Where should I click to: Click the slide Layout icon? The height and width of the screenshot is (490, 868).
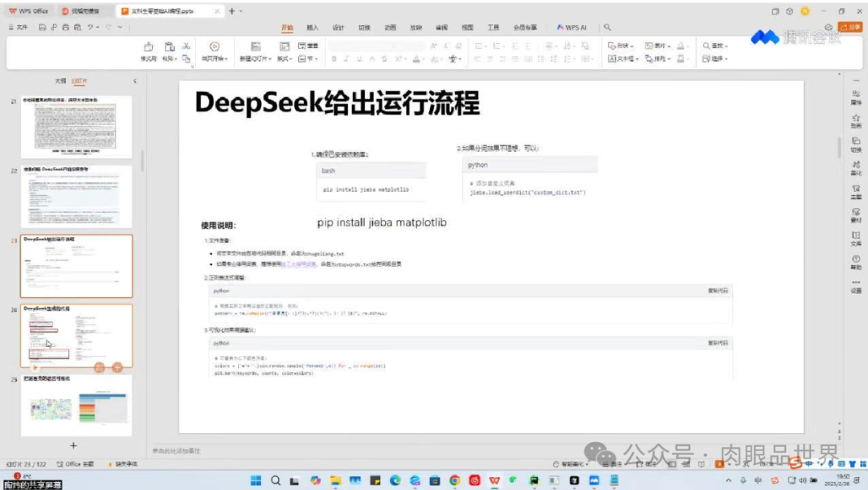(x=285, y=47)
